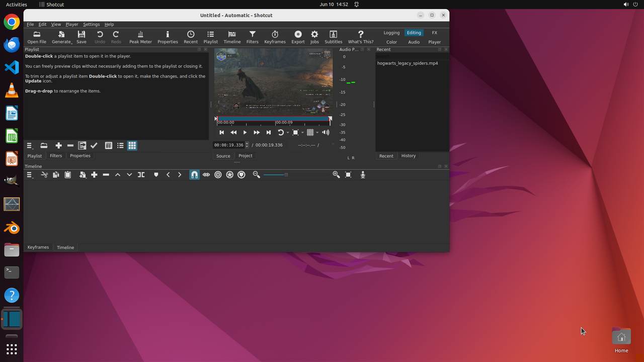Open player grid options dropdown arrow

(317, 133)
